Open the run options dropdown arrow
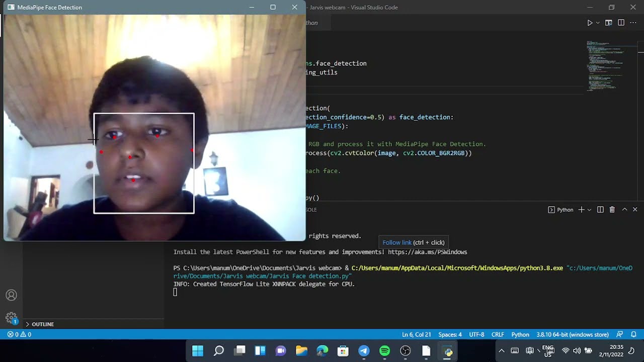Viewport: 644px width, 362px height. [598, 23]
